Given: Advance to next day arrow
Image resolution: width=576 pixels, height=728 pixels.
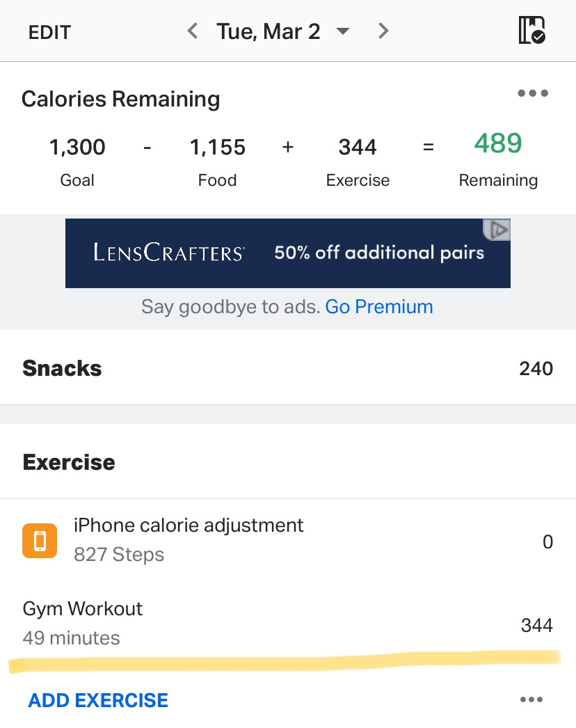Looking at the screenshot, I should pyautogui.click(x=383, y=31).
